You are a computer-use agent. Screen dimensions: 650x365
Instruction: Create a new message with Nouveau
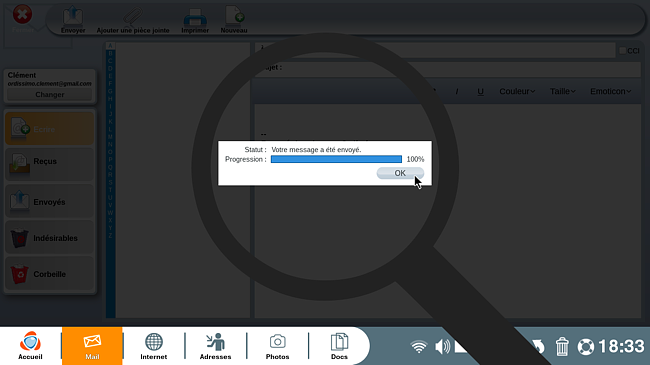point(234,20)
